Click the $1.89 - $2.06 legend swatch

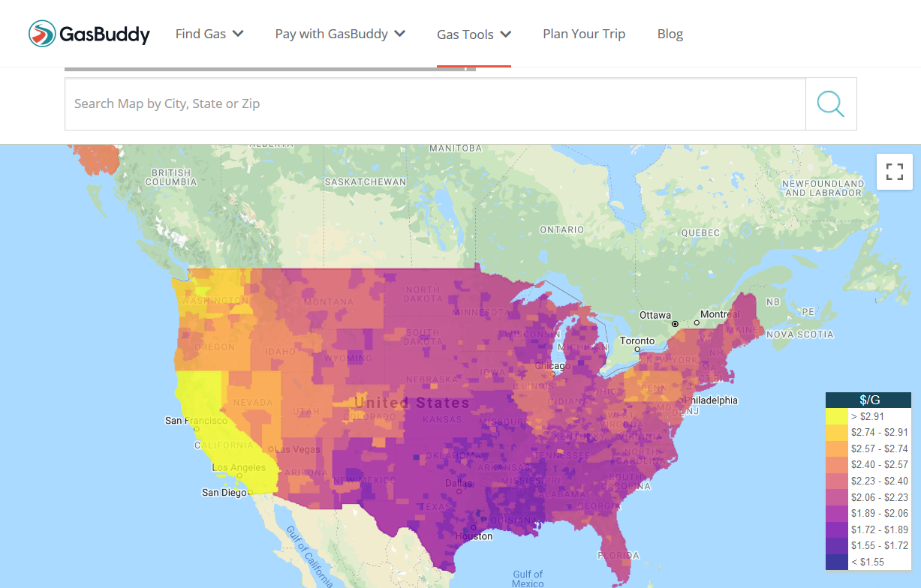click(837, 513)
